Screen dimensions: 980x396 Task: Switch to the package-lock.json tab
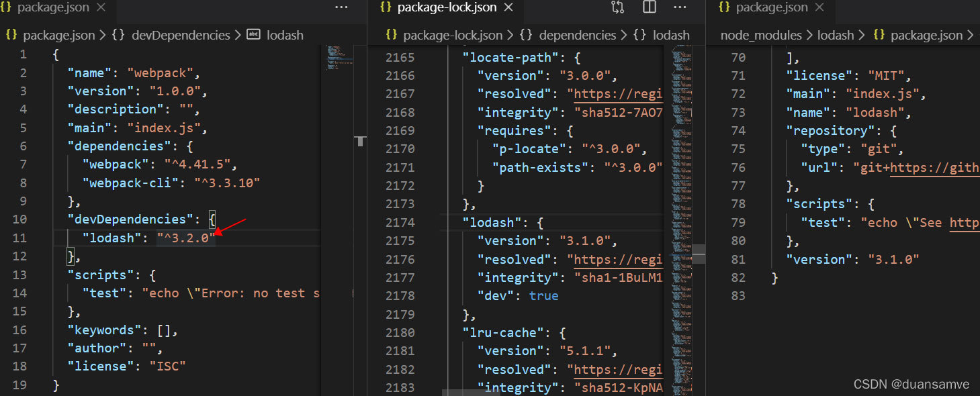pos(447,8)
